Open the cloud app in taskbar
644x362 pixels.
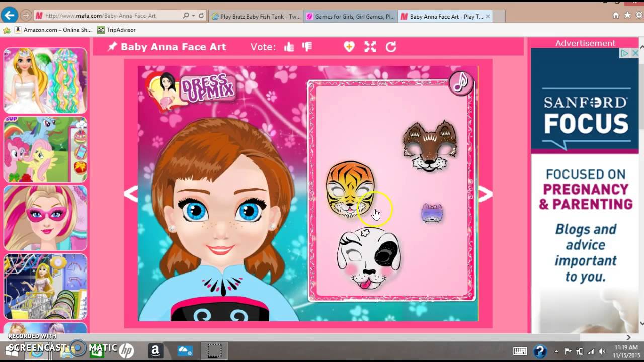(x=185, y=350)
